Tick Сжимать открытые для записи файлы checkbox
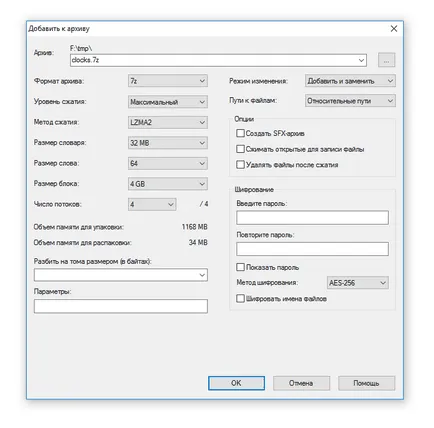This screenshot has height=428, width=434. pos(240,149)
